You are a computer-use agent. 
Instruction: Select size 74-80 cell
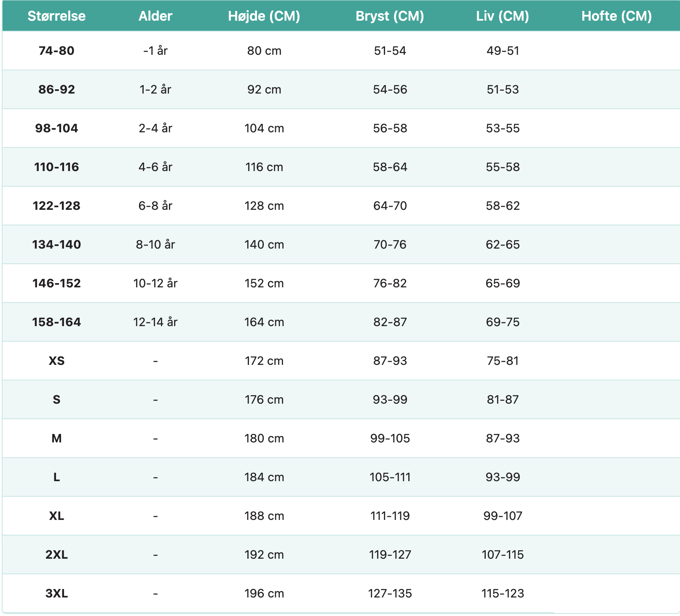56,51
